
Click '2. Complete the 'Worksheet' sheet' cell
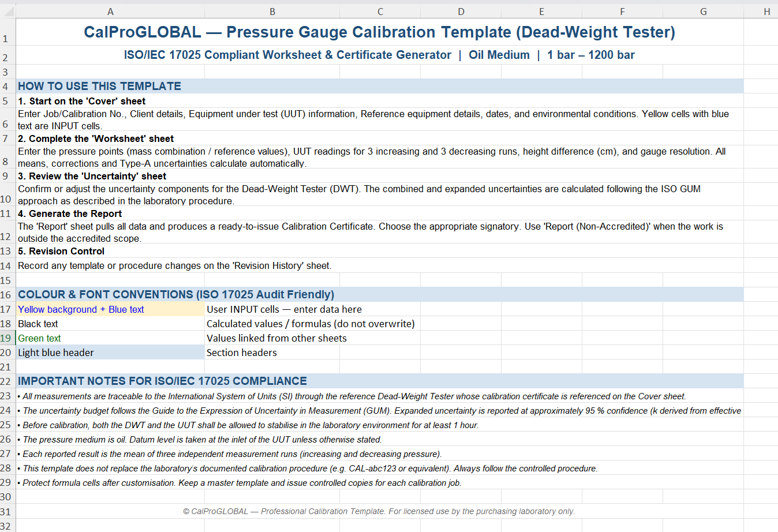380,138
